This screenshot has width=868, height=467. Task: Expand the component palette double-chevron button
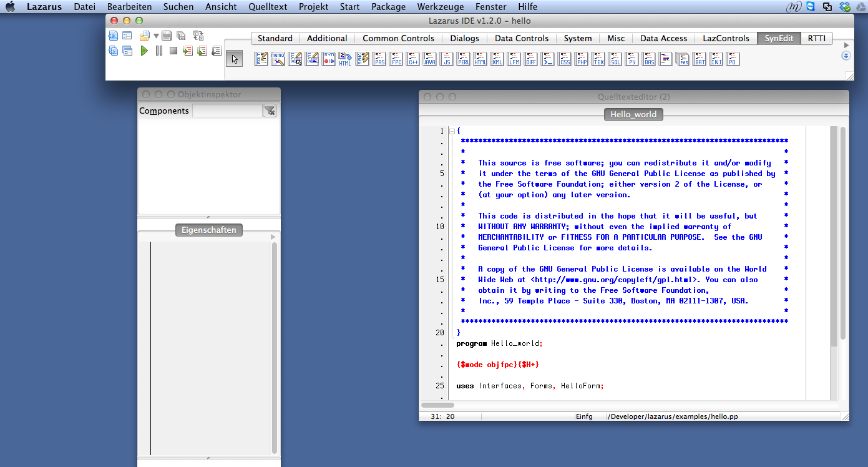tap(846, 56)
